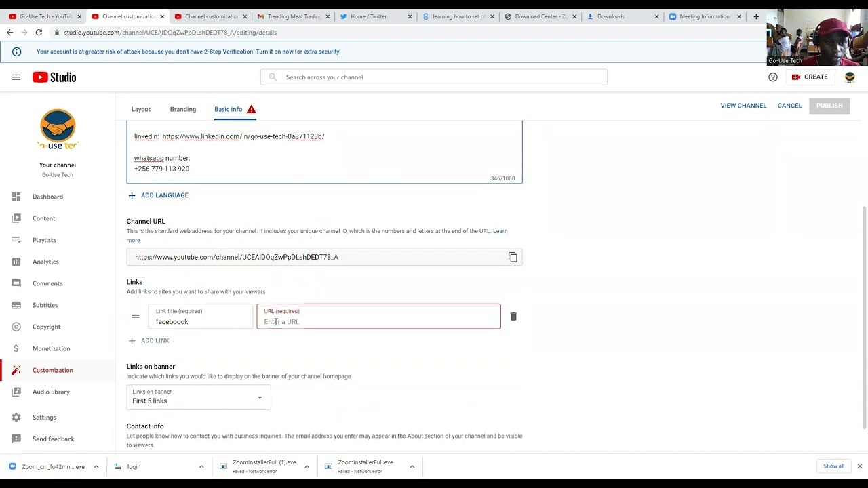
Task: Select the Basic info tab
Action: click(229, 109)
